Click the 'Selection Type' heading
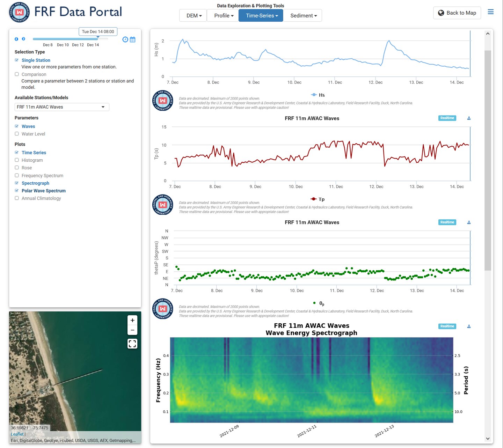The height and width of the screenshot is (448, 503). click(30, 52)
